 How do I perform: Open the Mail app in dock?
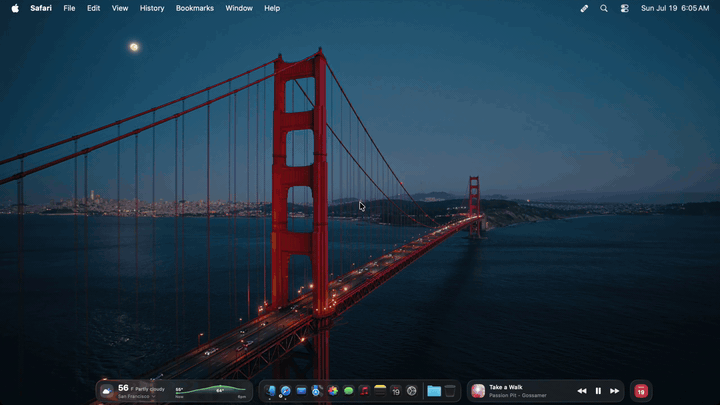(x=301, y=391)
